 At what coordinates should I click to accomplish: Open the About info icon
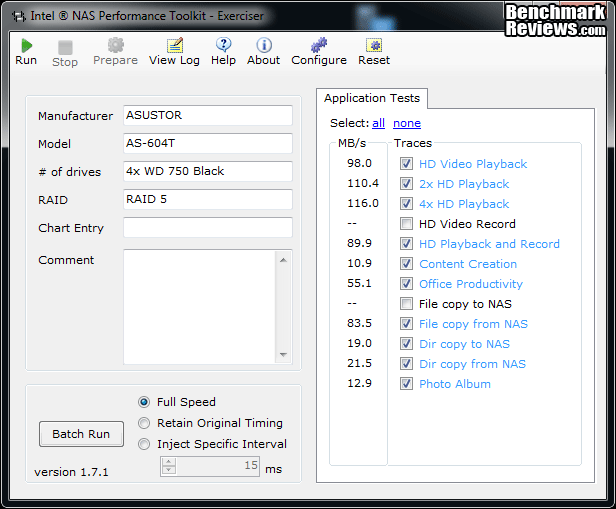[x=264, y=45]
